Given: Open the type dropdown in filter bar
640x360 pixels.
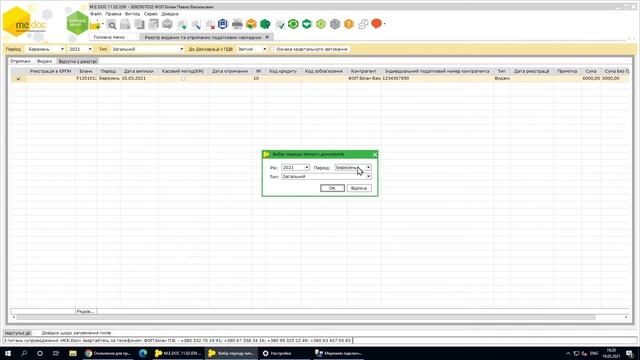Looking at the screenshot, I should pos(182,49).
